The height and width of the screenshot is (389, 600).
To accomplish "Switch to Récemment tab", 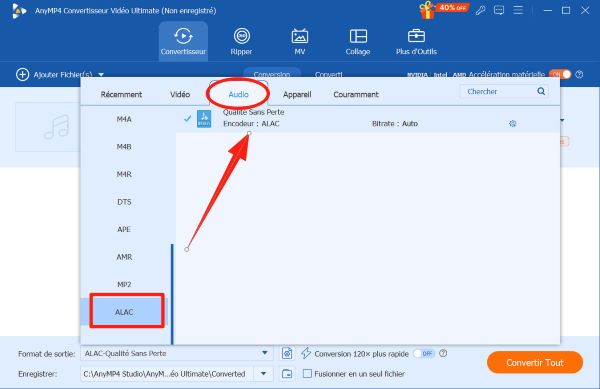I will point(121,94).
